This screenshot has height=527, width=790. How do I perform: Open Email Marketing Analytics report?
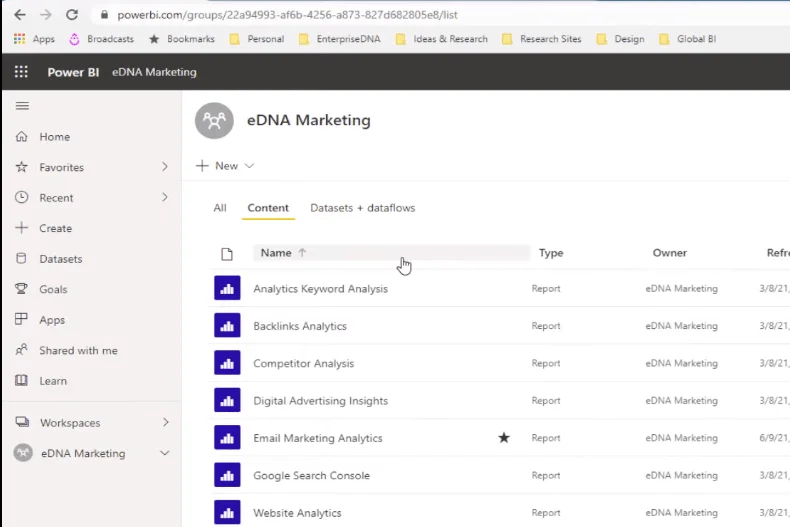317,438
